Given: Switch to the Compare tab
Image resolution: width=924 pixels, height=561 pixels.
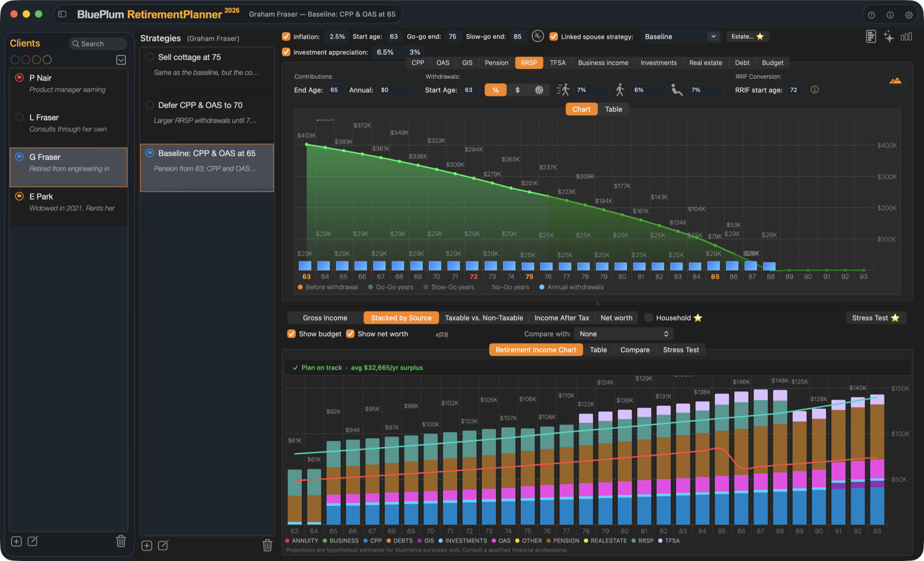Looking at the screenshot, I should click(x=635, y=350).
